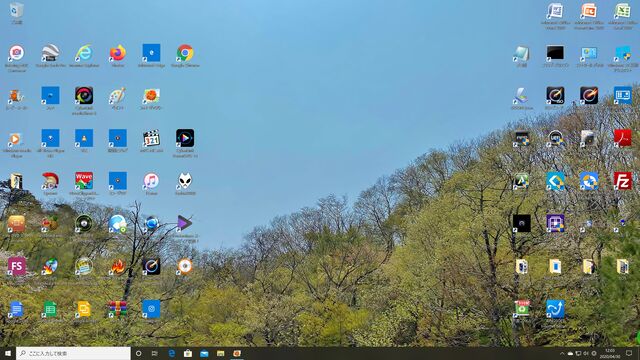Image resolution: width=640 pixels, height=360 pixels.
Task: Open the notification center icon
Action: [x=629, y=353]
